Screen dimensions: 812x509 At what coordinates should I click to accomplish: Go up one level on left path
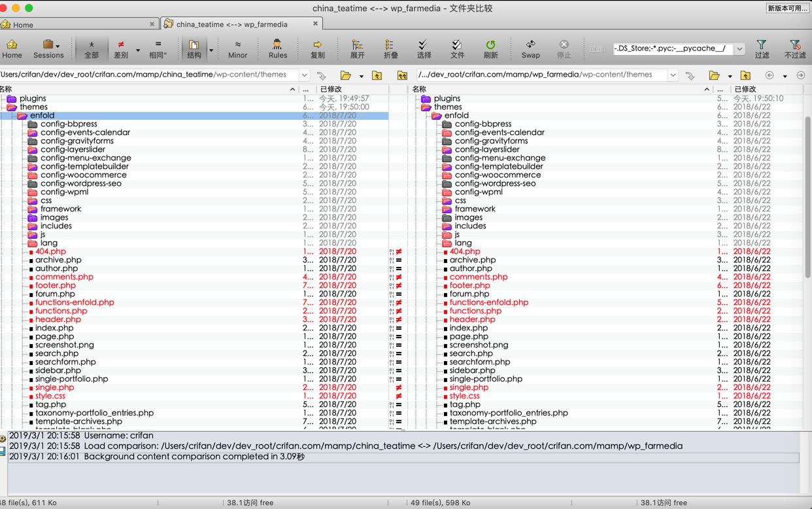coord(377,75)
